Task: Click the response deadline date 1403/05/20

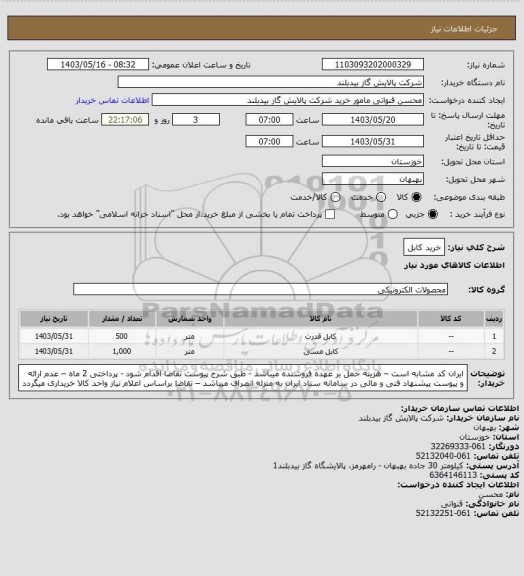Action: point(373,120)
